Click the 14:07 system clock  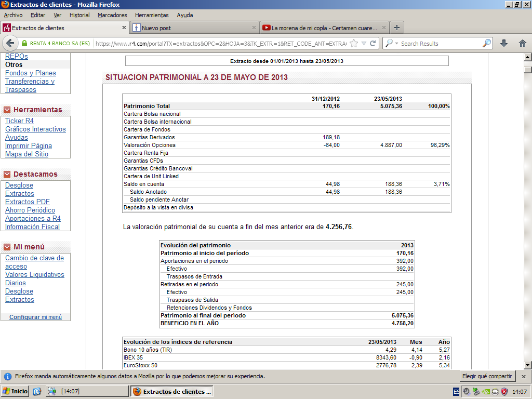(520, 392)
